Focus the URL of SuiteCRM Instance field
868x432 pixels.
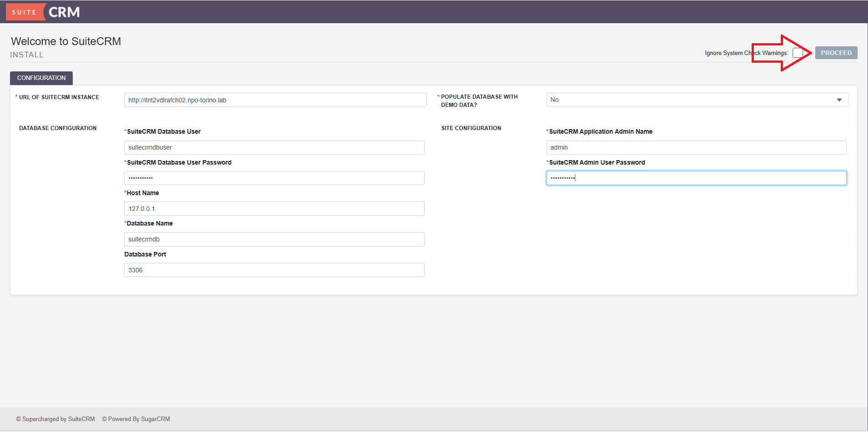[x=275, y=100]
